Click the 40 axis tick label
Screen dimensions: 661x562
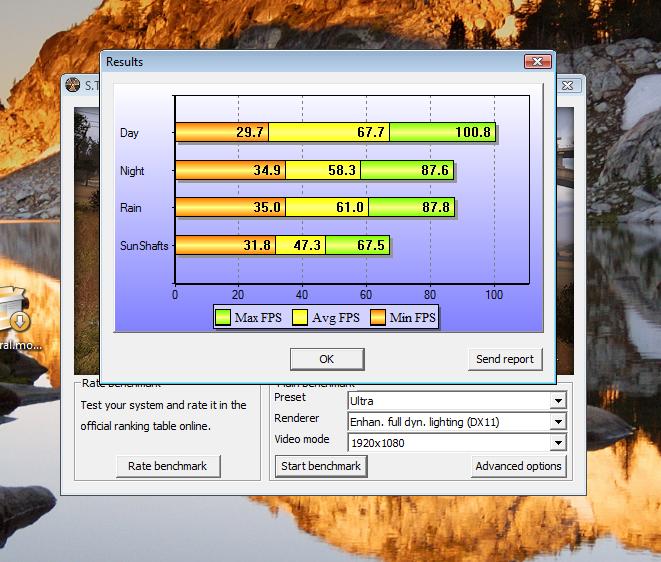click(302, 294)
